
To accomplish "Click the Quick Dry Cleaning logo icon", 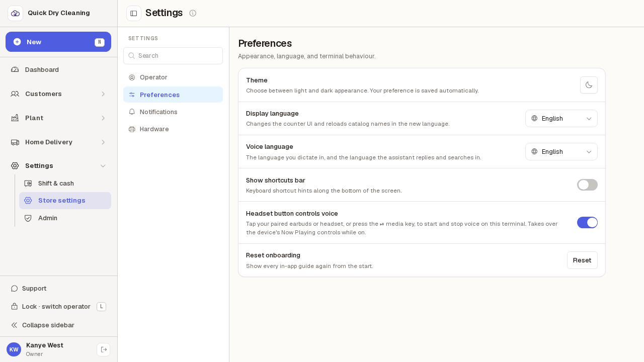I will pyautogui.click(x=15, y=13).
